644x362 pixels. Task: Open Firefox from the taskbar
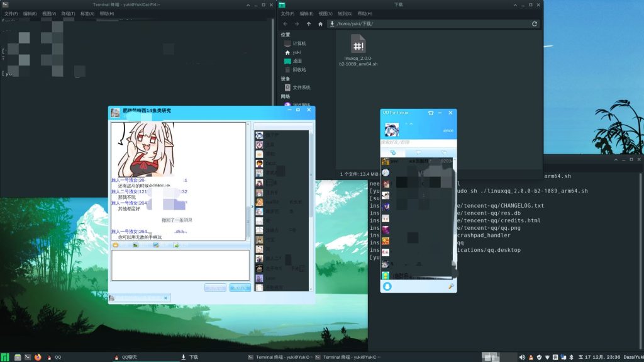(38, 357)
